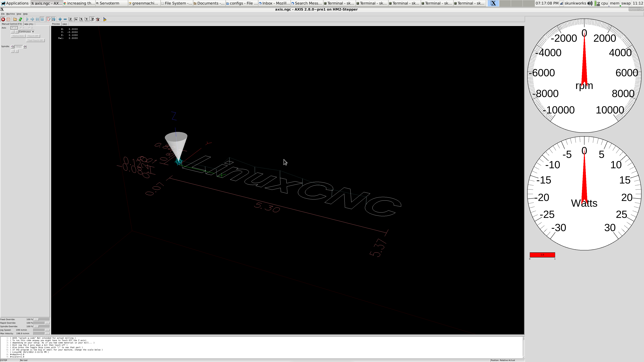Toggle the Emergency Stop button
This screenshot has width=644, height=362.
click(3, 19)
